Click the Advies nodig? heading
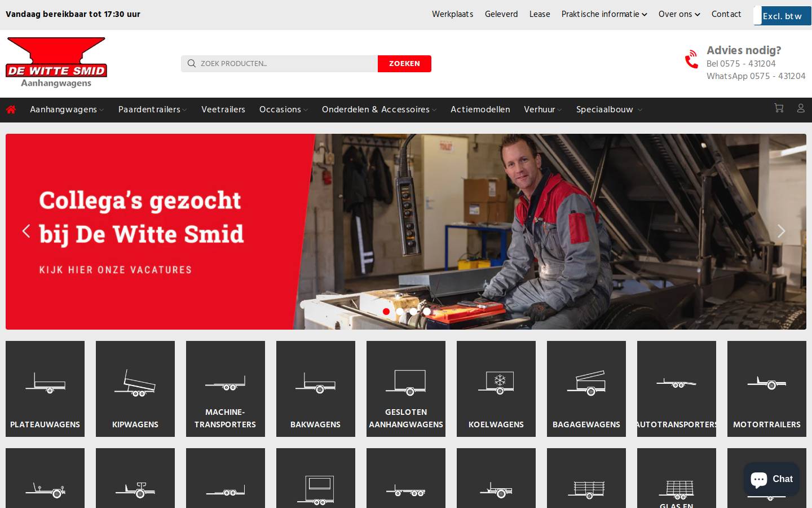The image size is (812, 508). point(744,50)
